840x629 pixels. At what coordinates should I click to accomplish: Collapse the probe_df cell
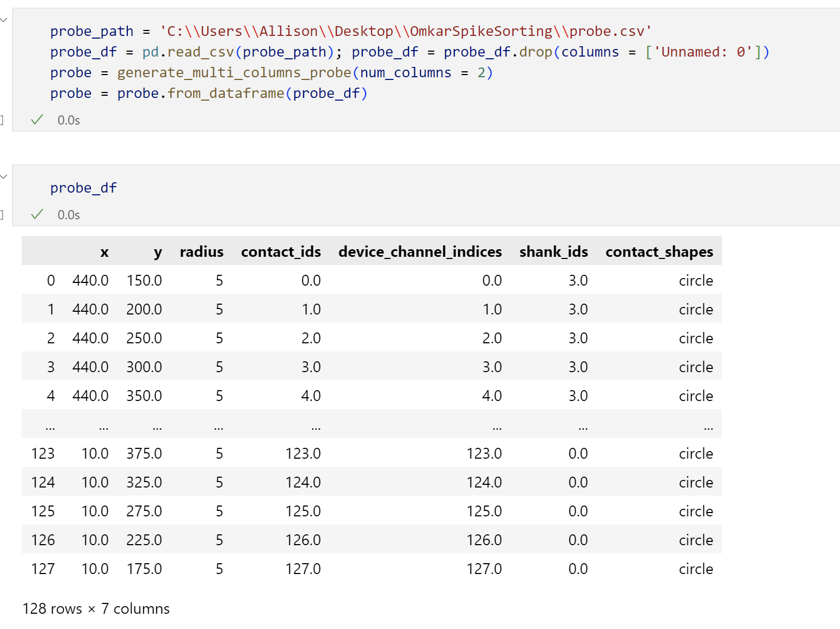[x=4, y=176]
